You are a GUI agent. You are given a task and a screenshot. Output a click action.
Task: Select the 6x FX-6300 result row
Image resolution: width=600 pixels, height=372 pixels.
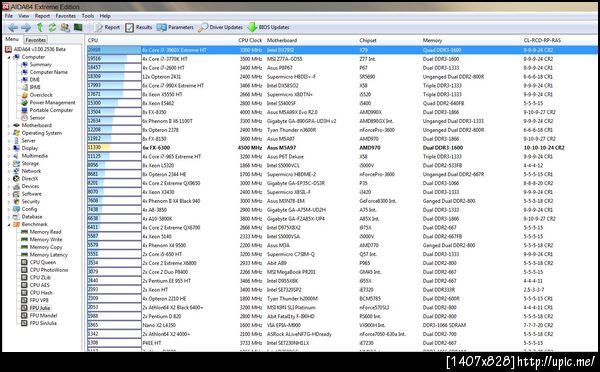[x=342, y=148]
